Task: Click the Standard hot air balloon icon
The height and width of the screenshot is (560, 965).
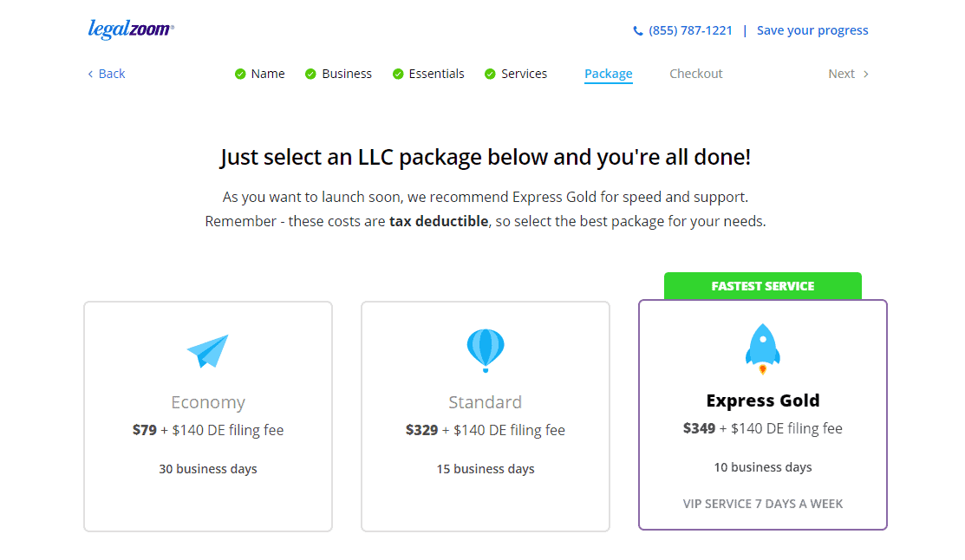Action: click(486, 350)
